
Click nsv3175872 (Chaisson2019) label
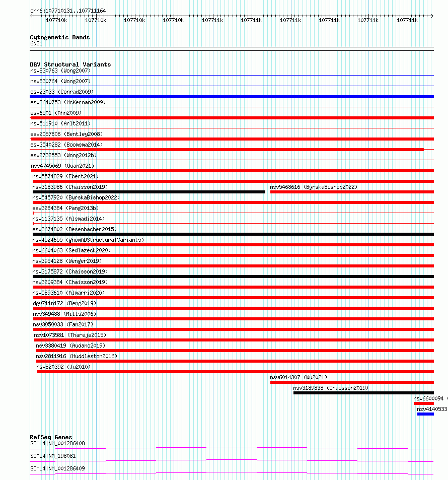pos(70,271)
